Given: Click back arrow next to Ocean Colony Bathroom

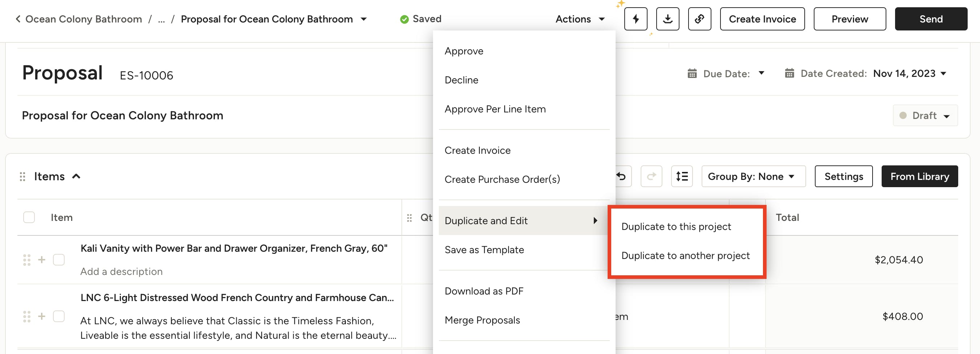Looking at the screenshot, I should pyautogui.click(x=17, y=18).
